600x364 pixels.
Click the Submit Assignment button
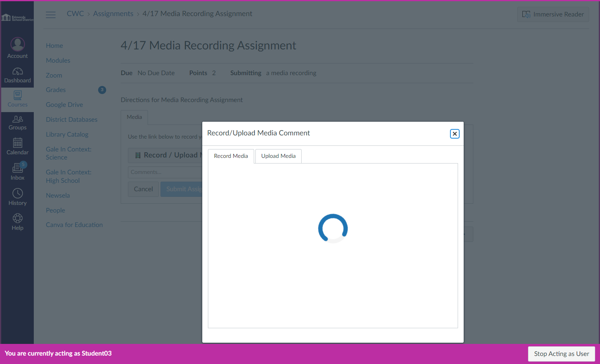(181, 189)
